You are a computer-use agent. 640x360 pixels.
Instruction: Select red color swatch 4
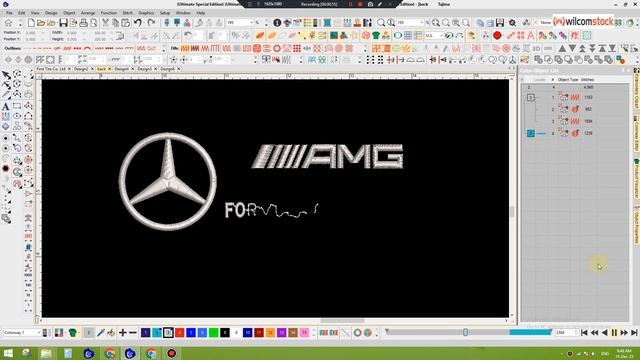click(180, 333)
